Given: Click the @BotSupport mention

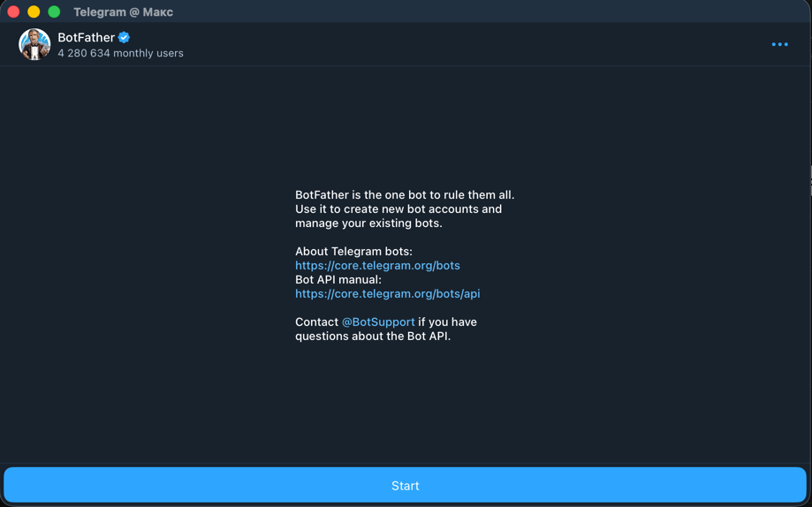Looking at the screenshot, I should coord(378,322).
